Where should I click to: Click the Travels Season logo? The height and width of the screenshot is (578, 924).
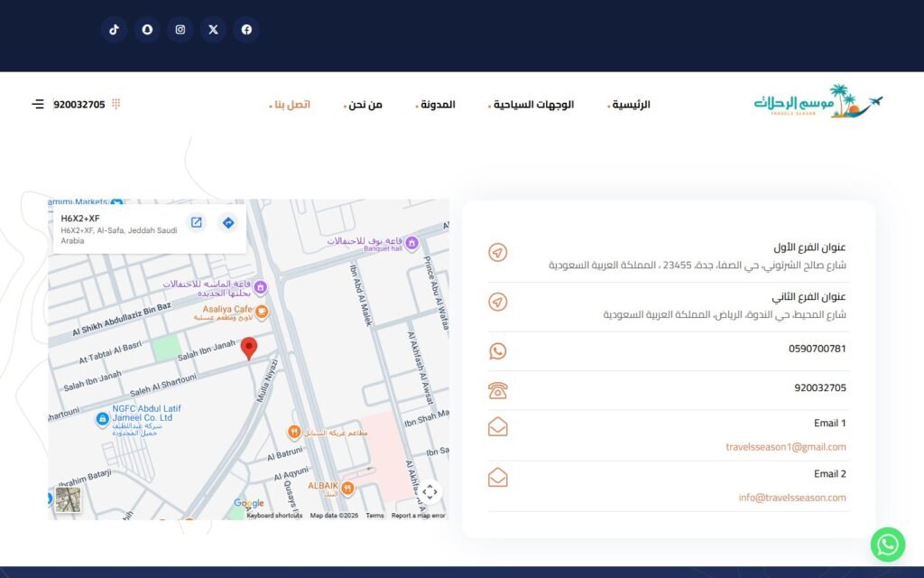pos(818,101)
